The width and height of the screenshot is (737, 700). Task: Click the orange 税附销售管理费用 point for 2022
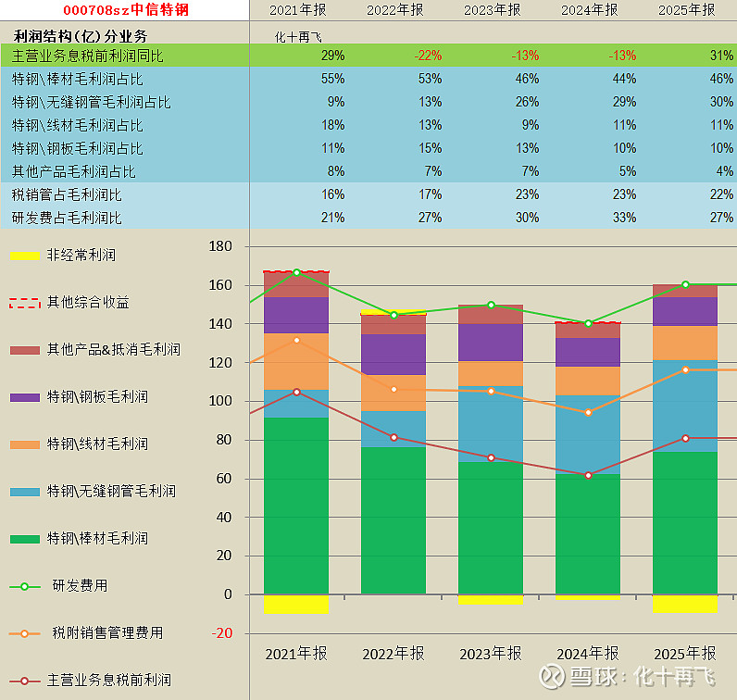(393, 389)
